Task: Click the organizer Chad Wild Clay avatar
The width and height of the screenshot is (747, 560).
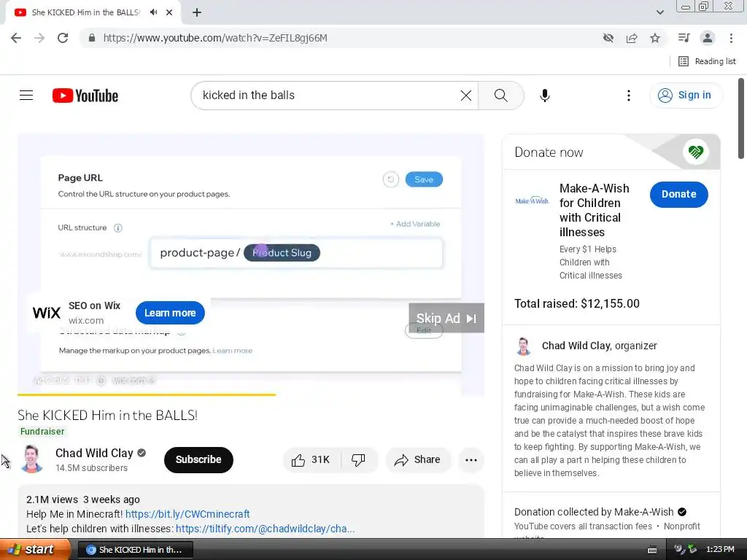Action: click(x=523, y=346)
